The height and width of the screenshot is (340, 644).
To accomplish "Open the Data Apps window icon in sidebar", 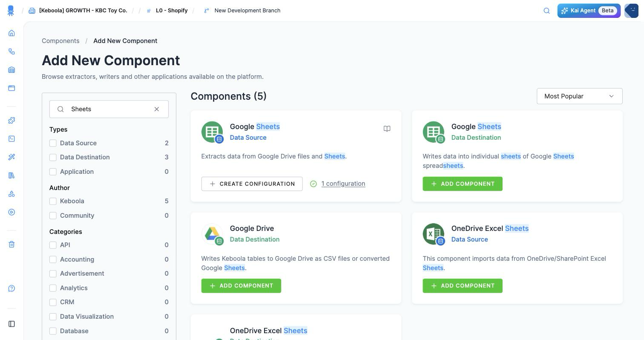I will point(11,88).
